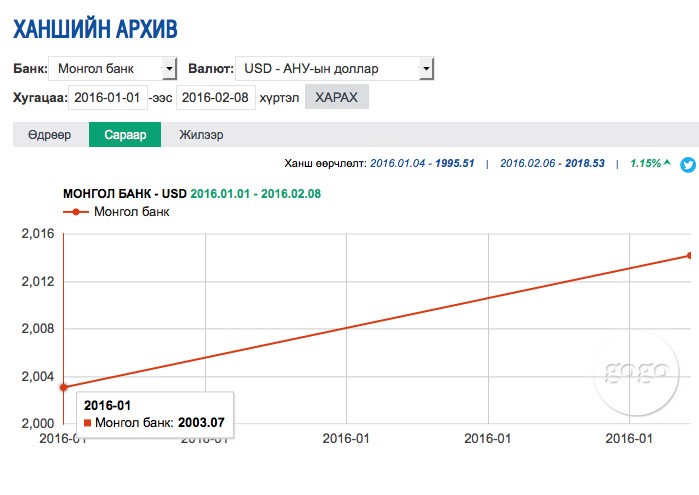Click the end data point on the line
Image resolution: width=699 pixels, height=495 pixels.
click(x=689, y=256)
